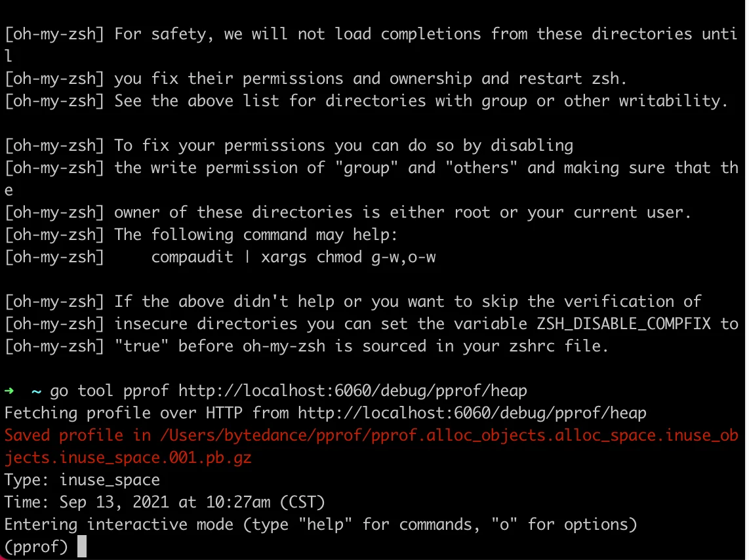The height and width of the screenshot is (560, 749).
Task: Click the quoted "group" word
Action: 367,168
